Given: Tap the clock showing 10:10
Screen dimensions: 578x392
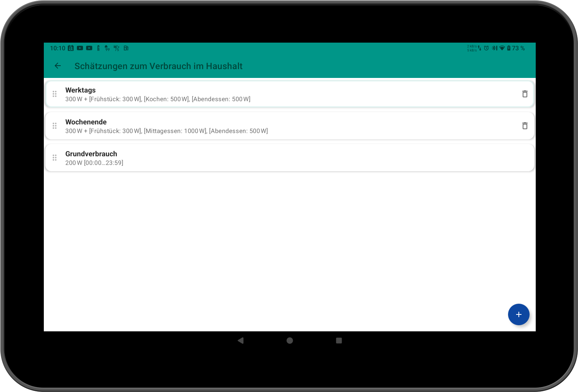Looking at the screenshot, I should point(58,48).
